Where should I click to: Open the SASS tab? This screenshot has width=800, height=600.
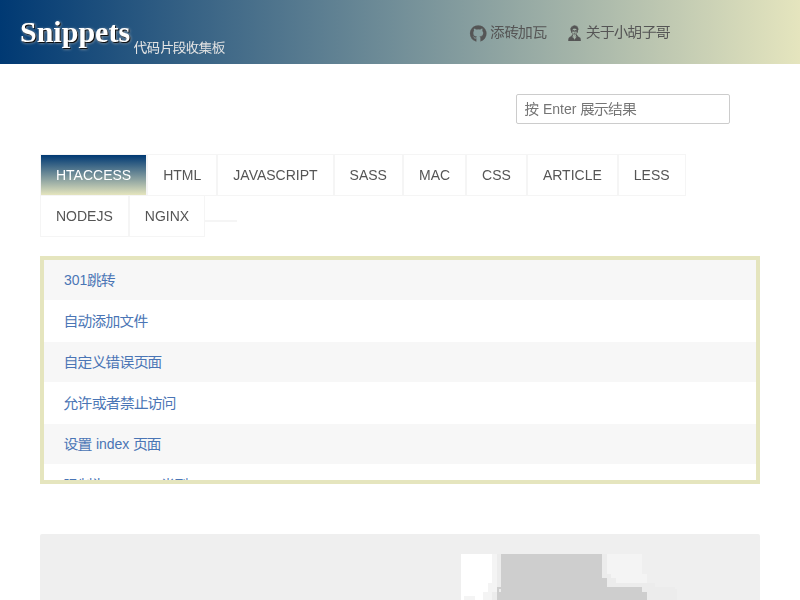(x=368, y=175)
